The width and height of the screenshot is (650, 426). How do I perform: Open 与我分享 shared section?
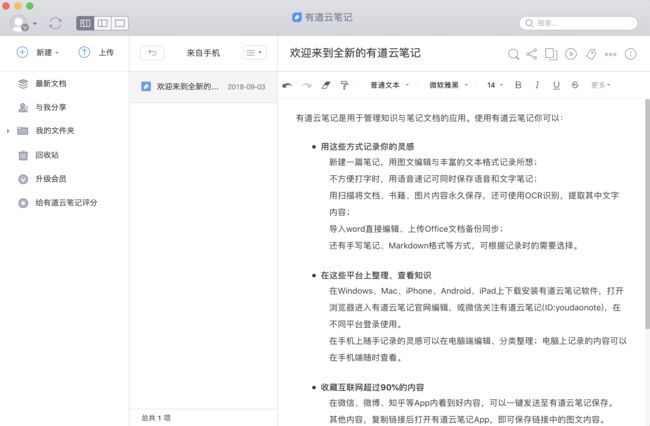51,107
